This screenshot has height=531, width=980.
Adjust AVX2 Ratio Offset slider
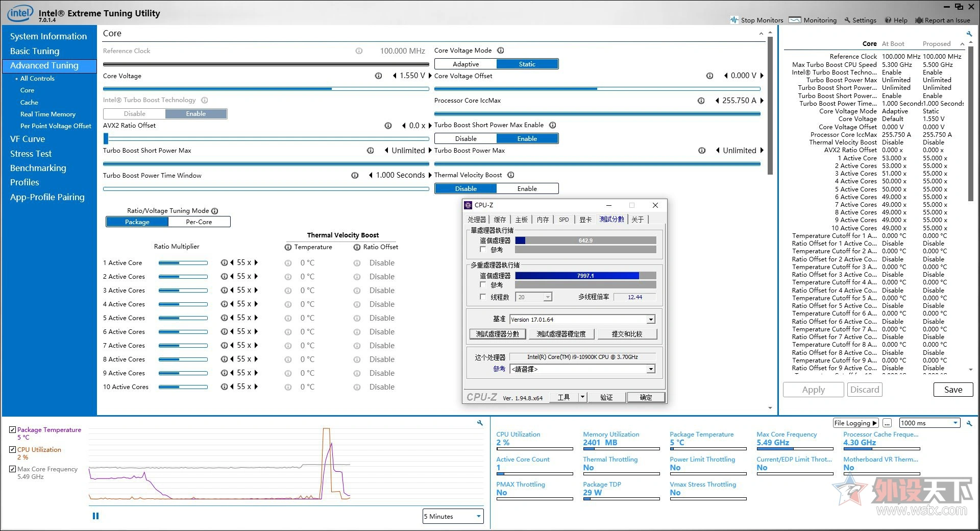click(x=265, y=138)
